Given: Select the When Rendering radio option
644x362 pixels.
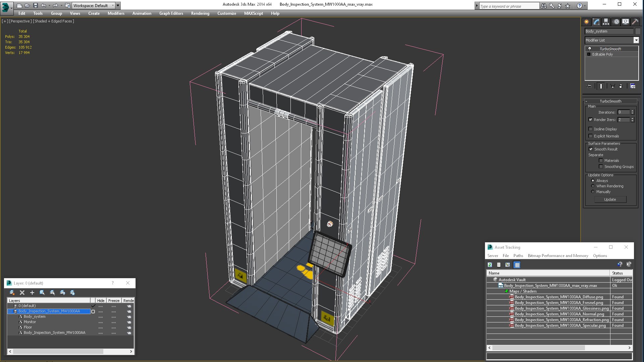Looking at the screenshot, I should pos(593,186).
